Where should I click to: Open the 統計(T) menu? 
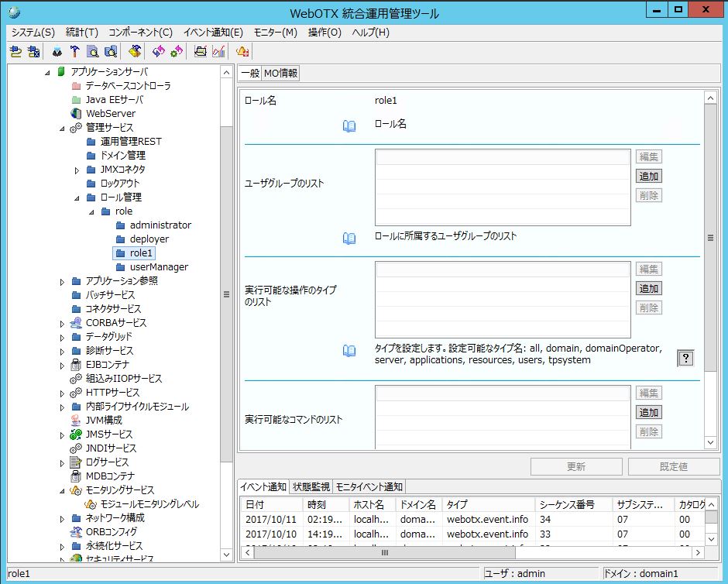click(x=81, y=33)
